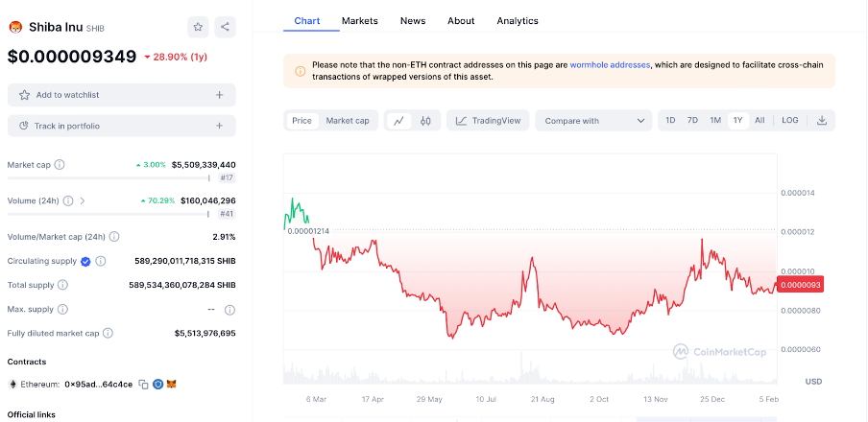868x422 pixels.
Task: Star Shiba Inu as a favorite
Action: 198,27
